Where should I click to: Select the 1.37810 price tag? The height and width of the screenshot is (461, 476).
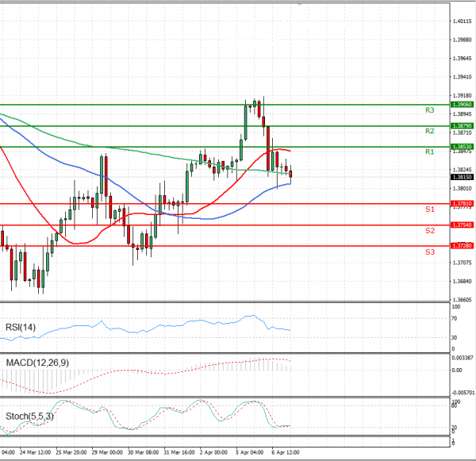click(463, 204)
